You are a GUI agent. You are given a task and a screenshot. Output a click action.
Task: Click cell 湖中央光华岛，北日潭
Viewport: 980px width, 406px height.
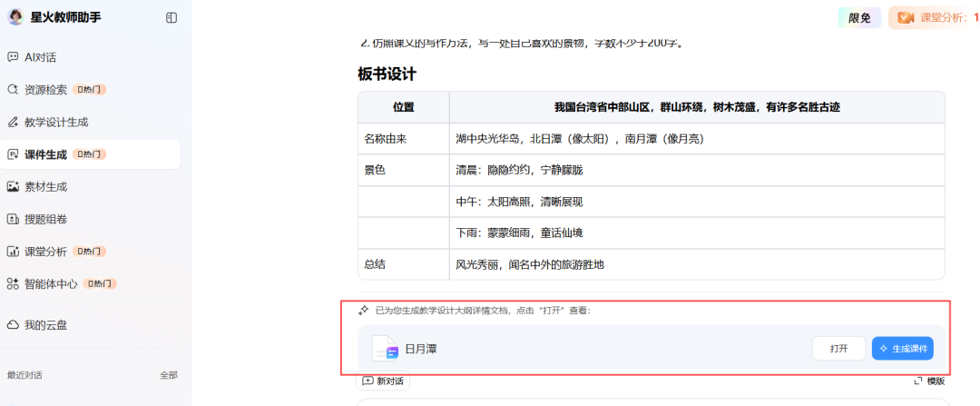click(697, 139)
